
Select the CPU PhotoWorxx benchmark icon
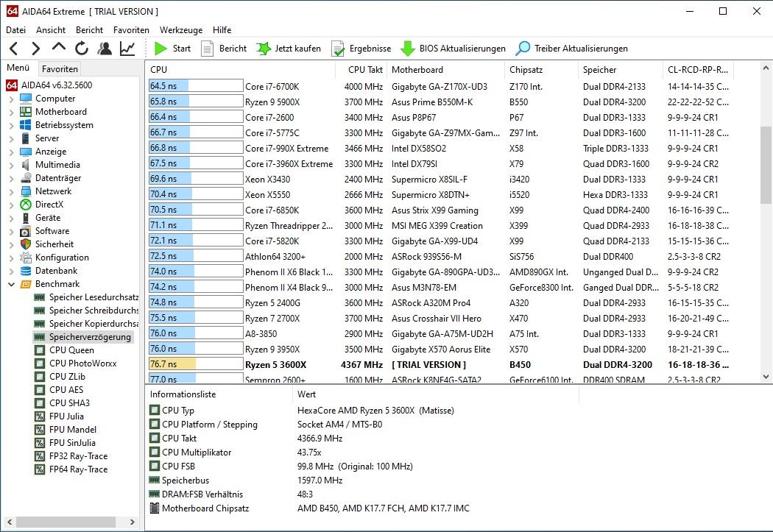tap(40, 363)
